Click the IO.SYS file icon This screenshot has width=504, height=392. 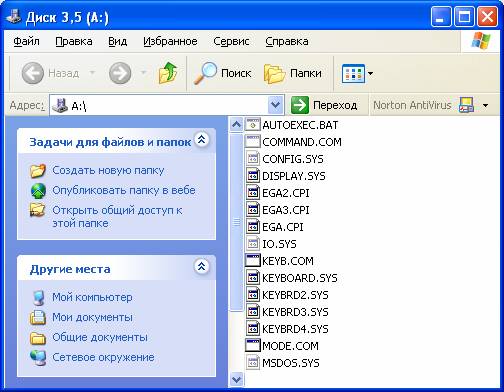coord(252,244)
